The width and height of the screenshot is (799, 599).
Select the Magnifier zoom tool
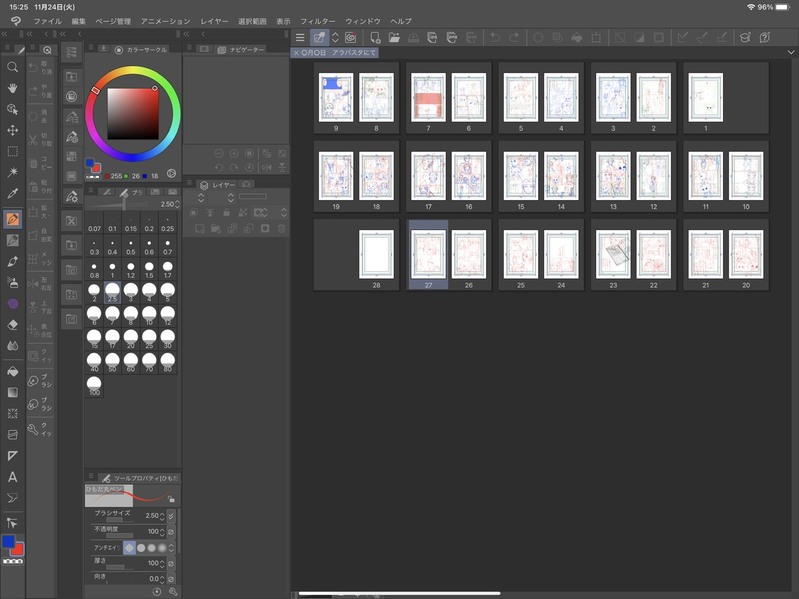click(13, 67)
